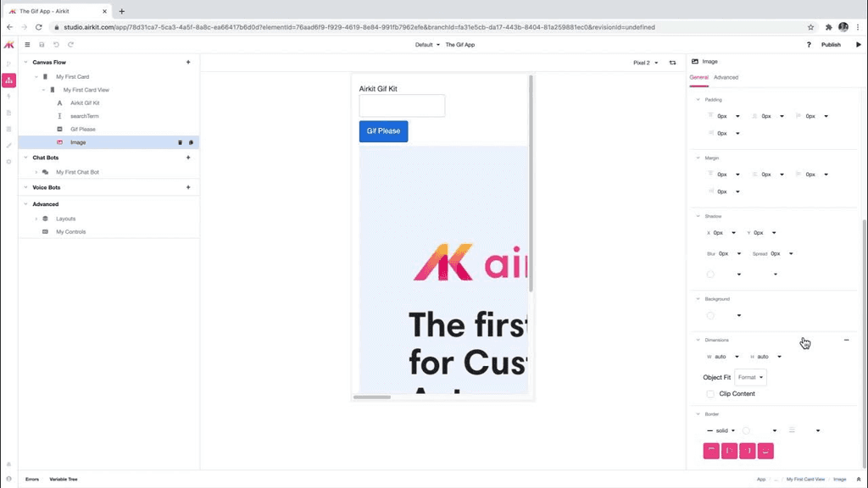This screenshot has width=868, height=488.
Task: Open the lightning bolt sidebar panel
Action: point(8,97)
